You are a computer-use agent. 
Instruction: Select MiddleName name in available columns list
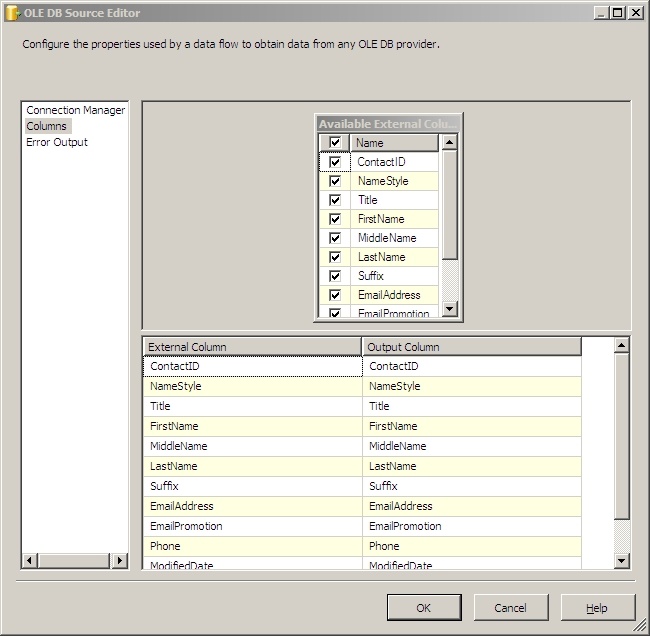click(x=394, y=238)
